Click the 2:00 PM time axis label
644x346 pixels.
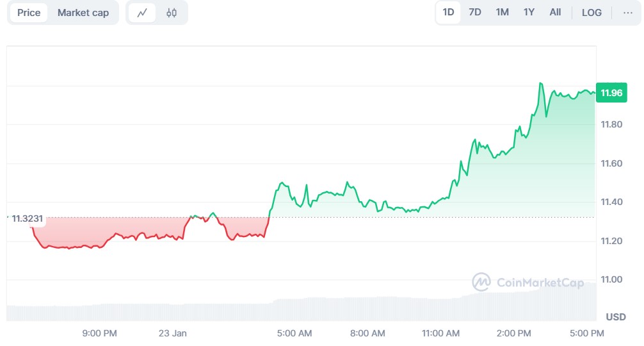point(514,333)
